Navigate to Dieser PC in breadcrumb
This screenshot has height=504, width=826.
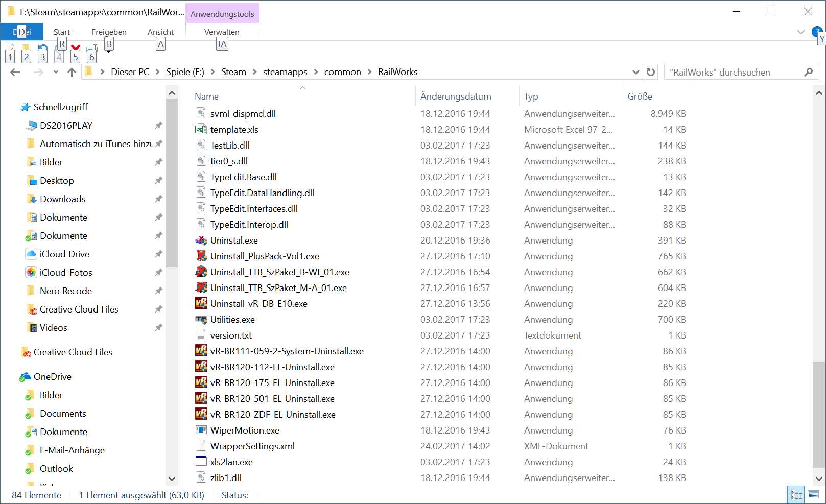click(x=130, y=72)
